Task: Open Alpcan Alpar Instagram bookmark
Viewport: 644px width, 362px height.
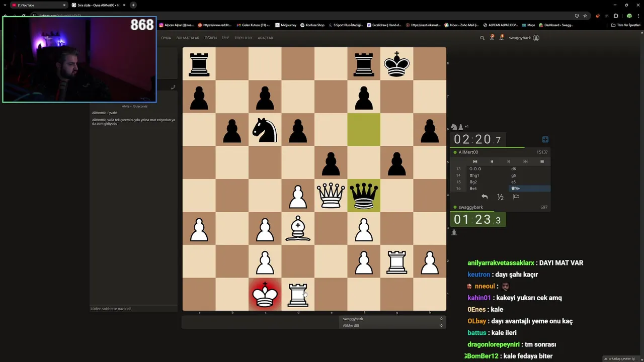Action: (176, 25)
